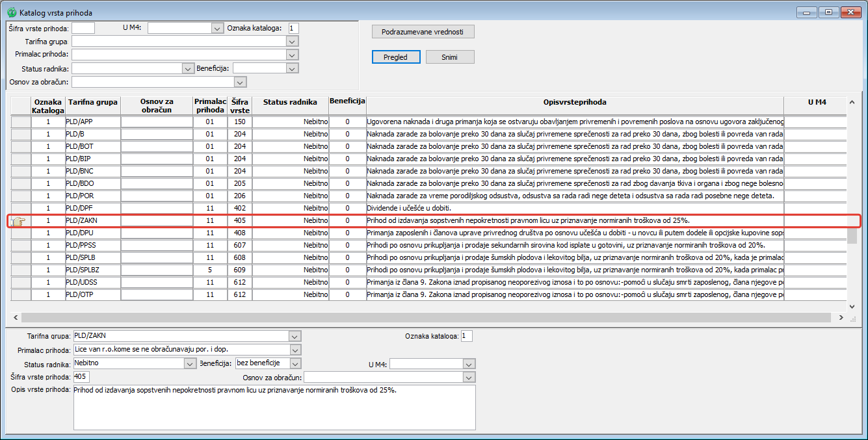Image resolution: width=868 pixels, height=440 pixels.
Task: Click the pointing hand row indicator icon
Action: tap(18, 221)
